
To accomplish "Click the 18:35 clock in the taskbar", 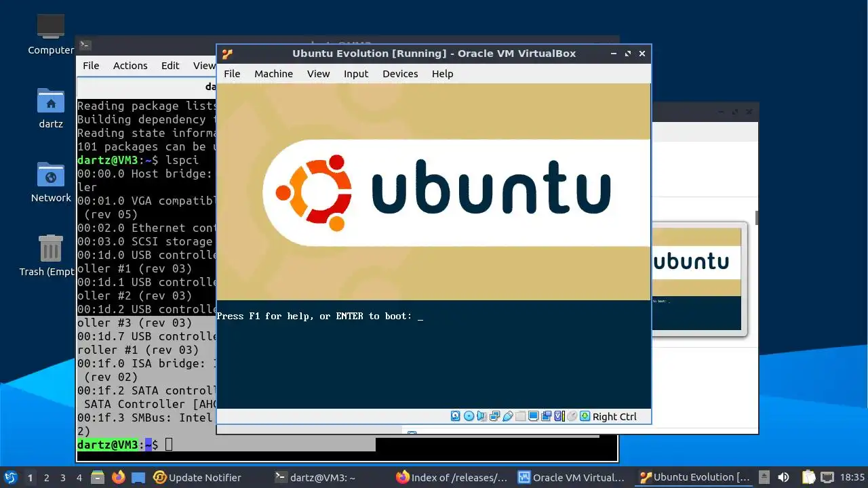I will [x=852, y=477].
